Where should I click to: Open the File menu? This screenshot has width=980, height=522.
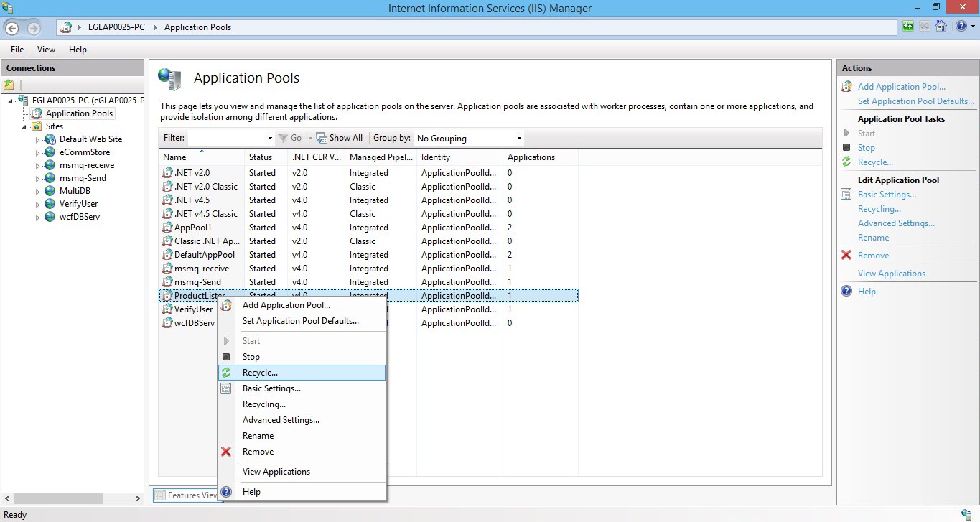(17, 50)
